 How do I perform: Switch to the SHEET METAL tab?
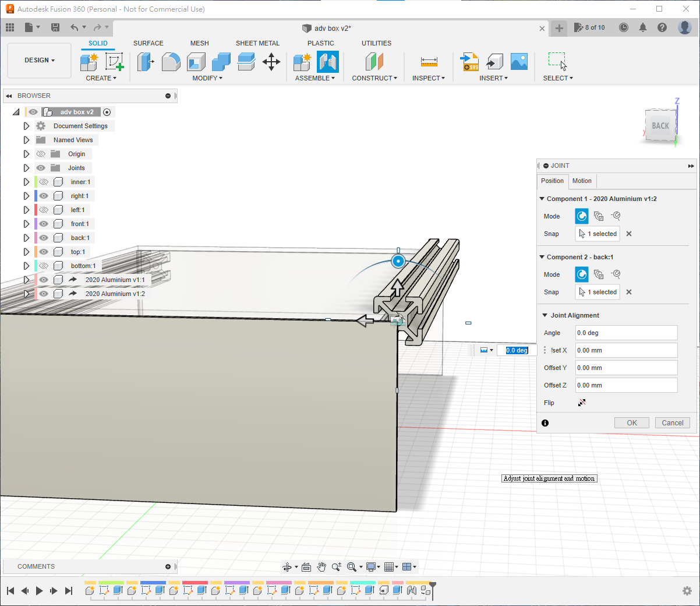coord(257,43)
